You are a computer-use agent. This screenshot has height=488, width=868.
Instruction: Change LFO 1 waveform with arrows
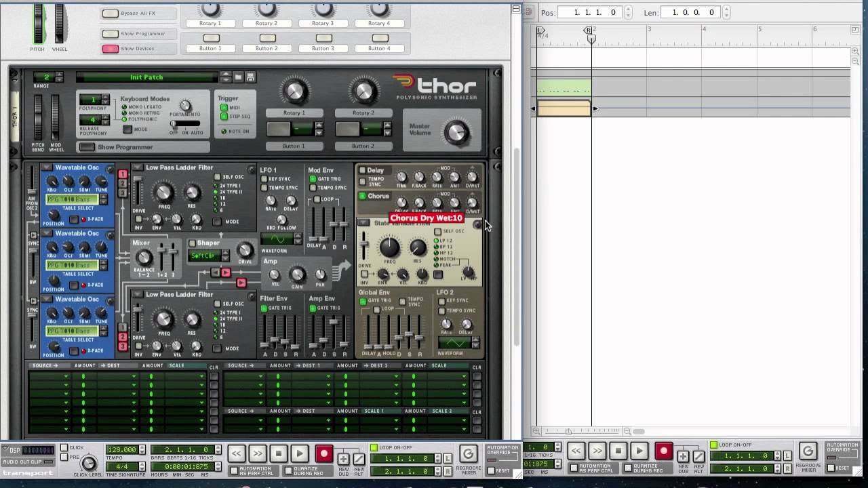pyautogui.click(x=298, y=239)
